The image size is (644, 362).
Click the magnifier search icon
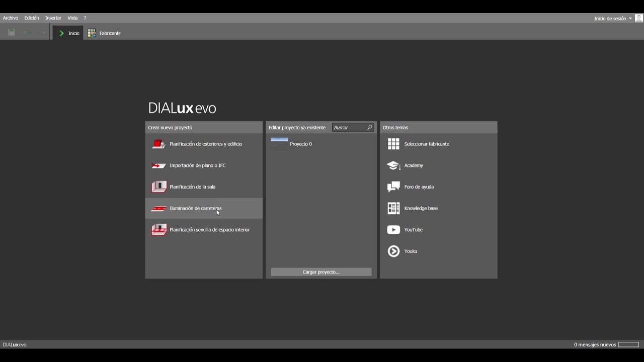click(x=370, y=128)
